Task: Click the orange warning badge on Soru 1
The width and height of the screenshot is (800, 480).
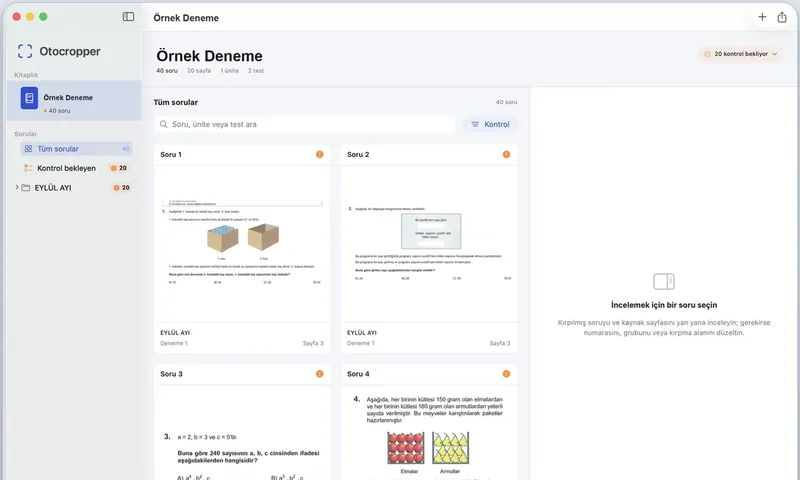Action: pyautogui.click(x=319, y=155)
